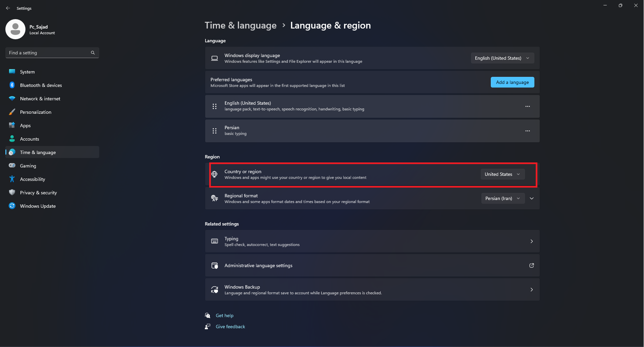The width and height of the screenshot is (644, 347).
Task: Click the keyboard icon for Typing
Action: [x=215, y=241]
